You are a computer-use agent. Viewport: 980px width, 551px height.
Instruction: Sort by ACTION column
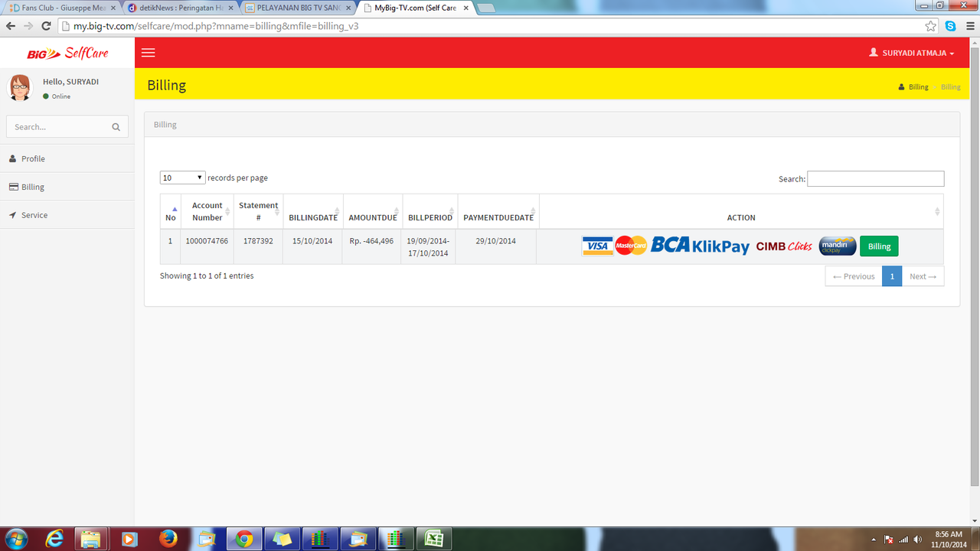point(741,211)
